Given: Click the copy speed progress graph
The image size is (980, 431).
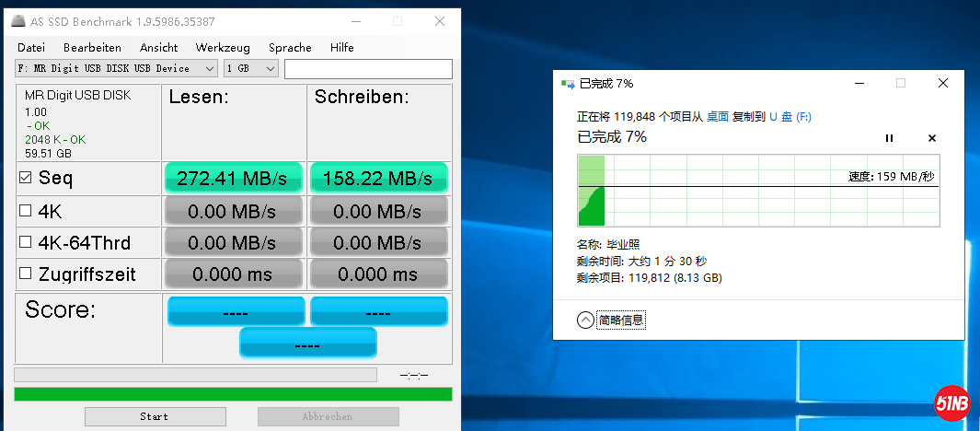Looking at the screenshot, I should [758, 191].
